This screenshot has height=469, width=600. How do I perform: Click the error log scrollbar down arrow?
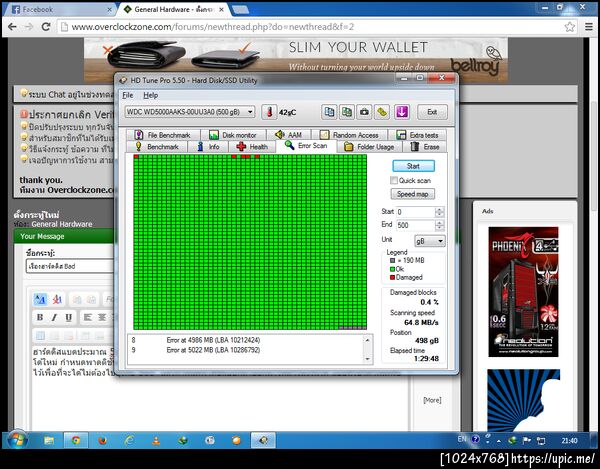pyautogui.click(x=368, y=359)
